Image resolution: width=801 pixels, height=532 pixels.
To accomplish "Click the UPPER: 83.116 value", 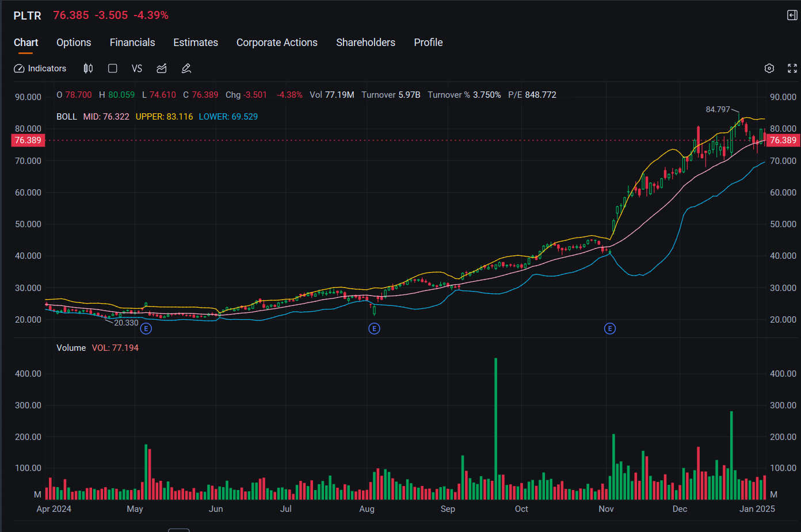I will click(x=165, y=117).
